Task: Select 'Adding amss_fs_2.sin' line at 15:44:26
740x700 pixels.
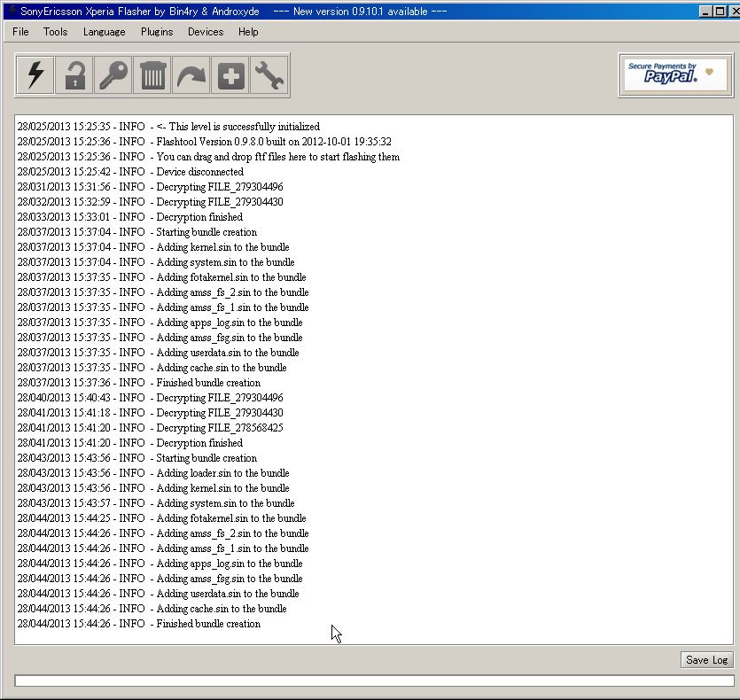Action: coord(163,533)
